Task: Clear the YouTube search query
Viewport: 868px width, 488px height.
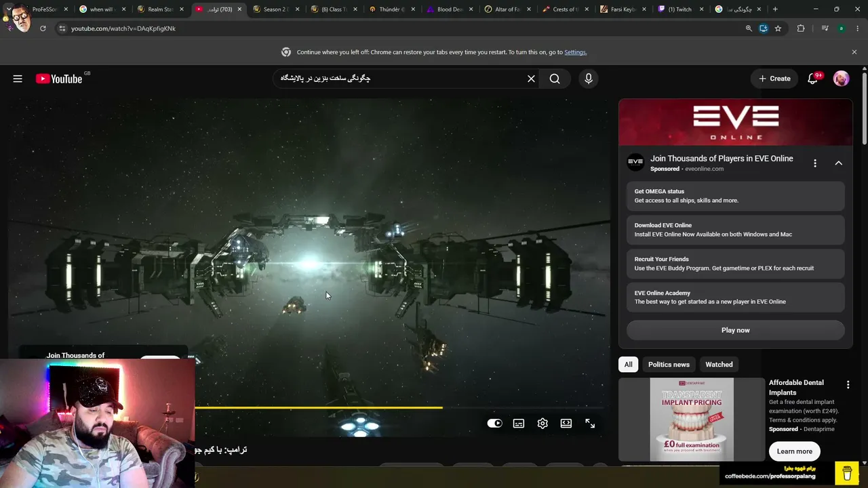Action: tap(531, 79)
